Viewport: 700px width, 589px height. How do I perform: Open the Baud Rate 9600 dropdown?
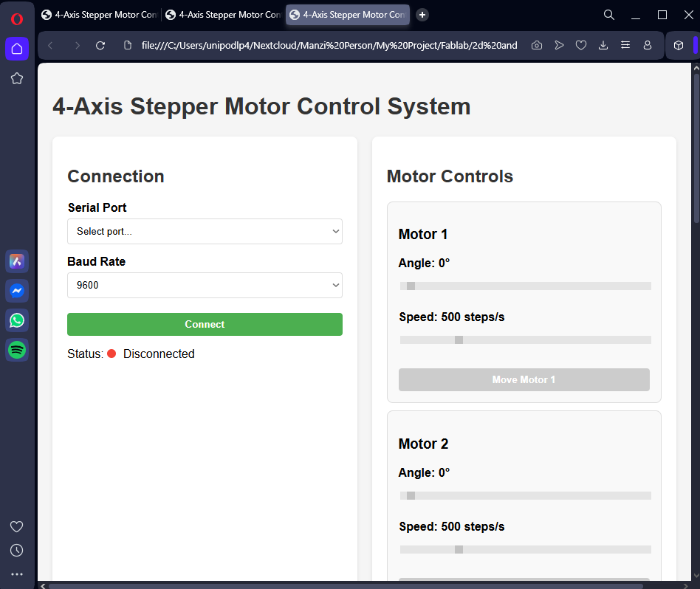pyautogui.click(x=205, y=286)
